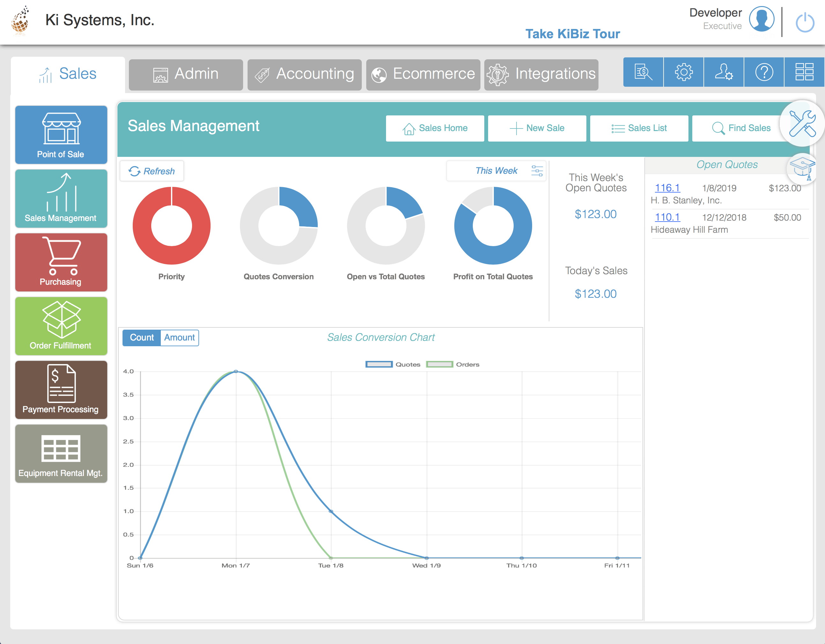Open quote link 116.1

[667, 188]
